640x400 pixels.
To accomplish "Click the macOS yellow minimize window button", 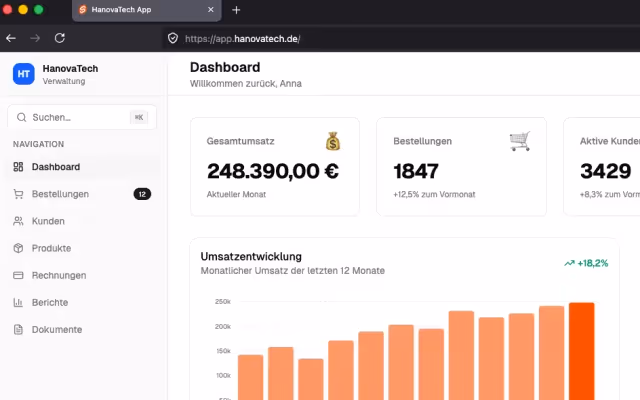I will point(23,9).
